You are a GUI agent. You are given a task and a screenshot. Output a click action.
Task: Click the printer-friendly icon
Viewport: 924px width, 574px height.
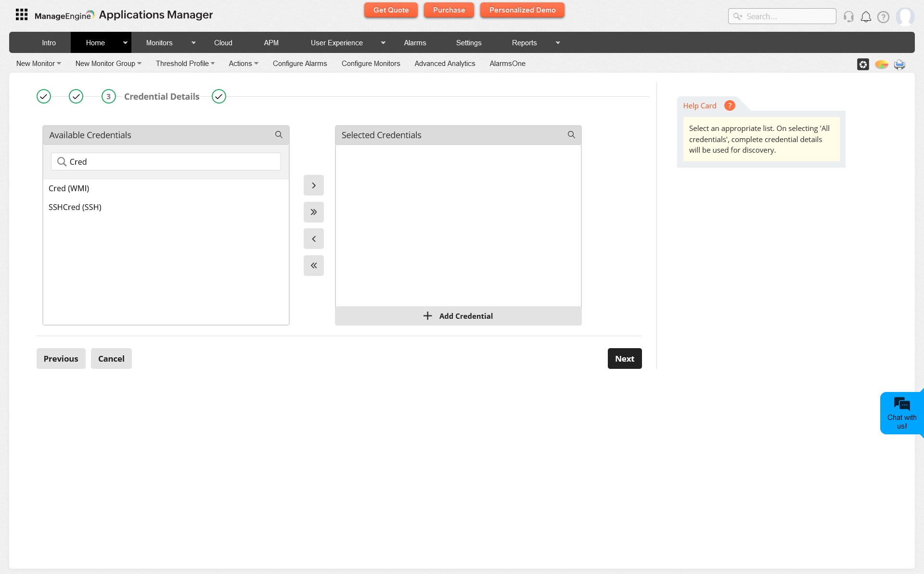click(899, 64)
